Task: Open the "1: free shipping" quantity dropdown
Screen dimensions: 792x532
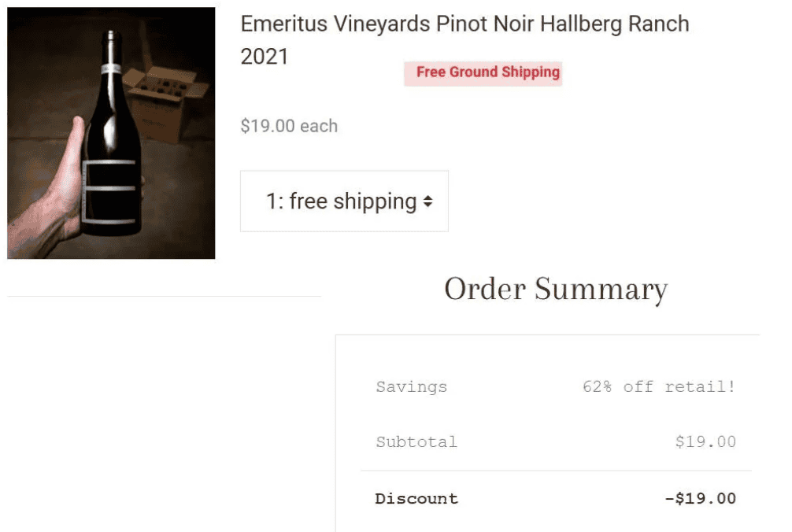Action: (x=343, y=201)
